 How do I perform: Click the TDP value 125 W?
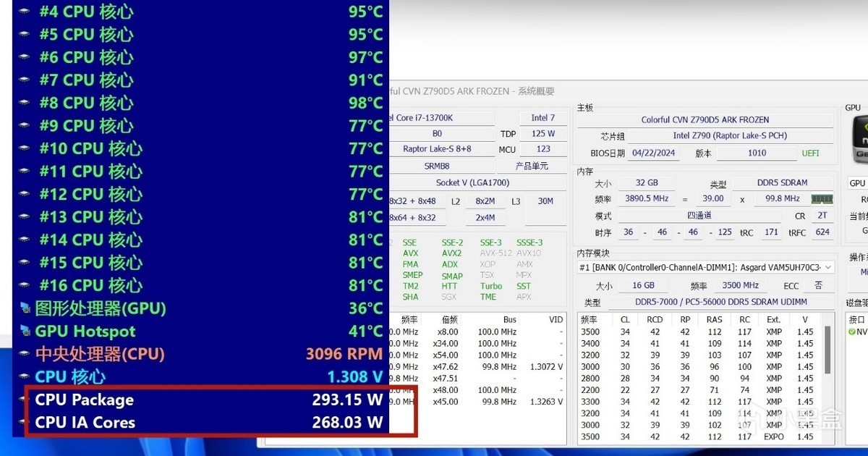coord(543,134)
